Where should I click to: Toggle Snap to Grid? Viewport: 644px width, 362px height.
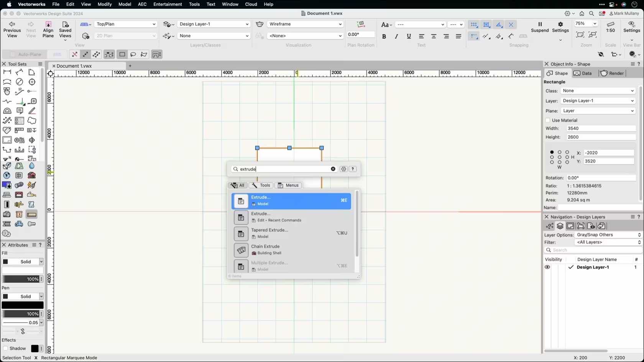coord(474,25)
